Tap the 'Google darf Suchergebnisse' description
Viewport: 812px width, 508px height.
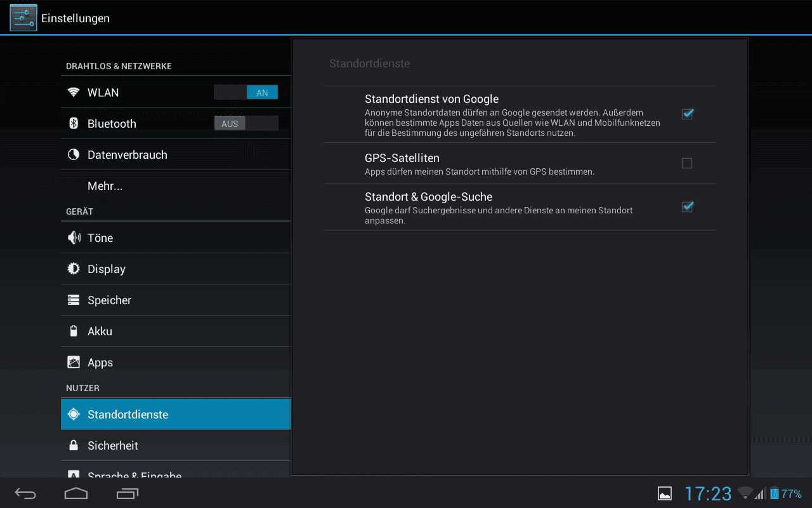click(x=499, y=215)
